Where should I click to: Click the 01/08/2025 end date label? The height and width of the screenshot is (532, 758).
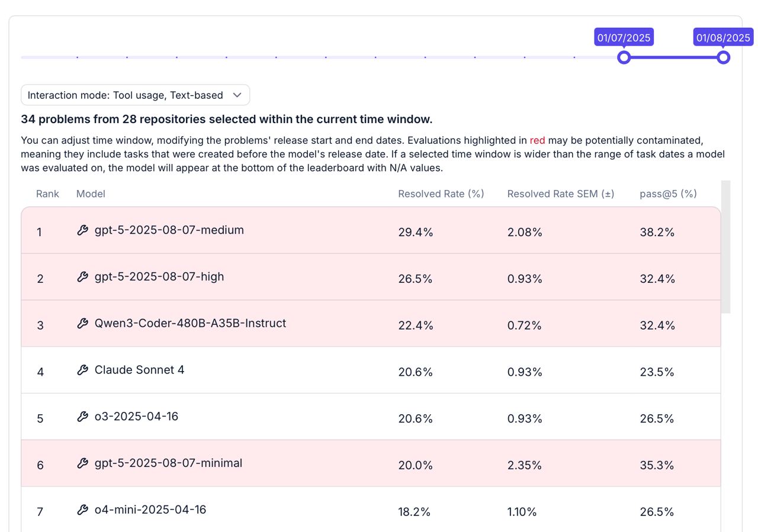723,37
